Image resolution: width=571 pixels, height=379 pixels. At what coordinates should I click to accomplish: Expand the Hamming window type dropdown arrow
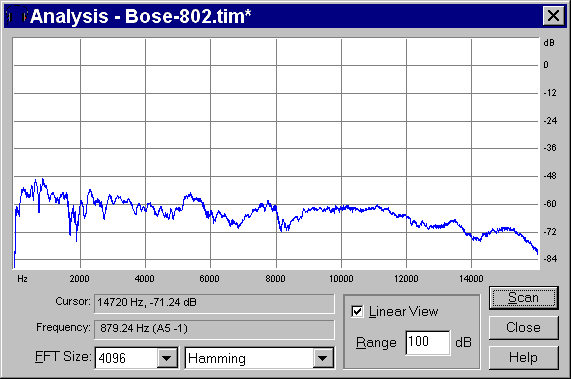click(x=322, y=358)
